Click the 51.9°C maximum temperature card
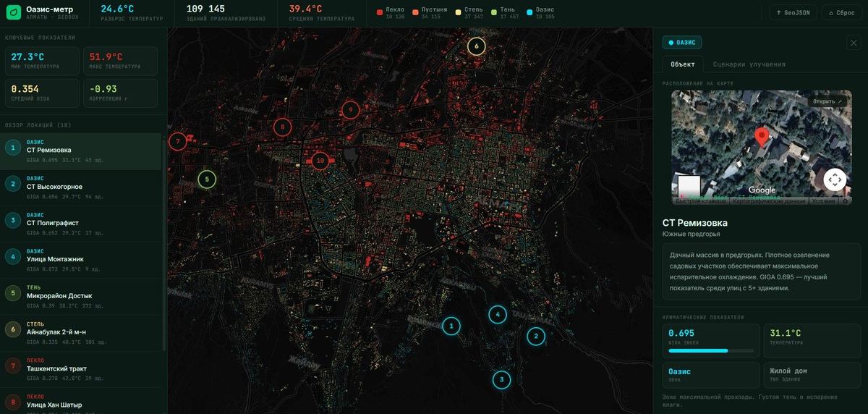Viewport: 868px width, 414px height. point(121,61)
